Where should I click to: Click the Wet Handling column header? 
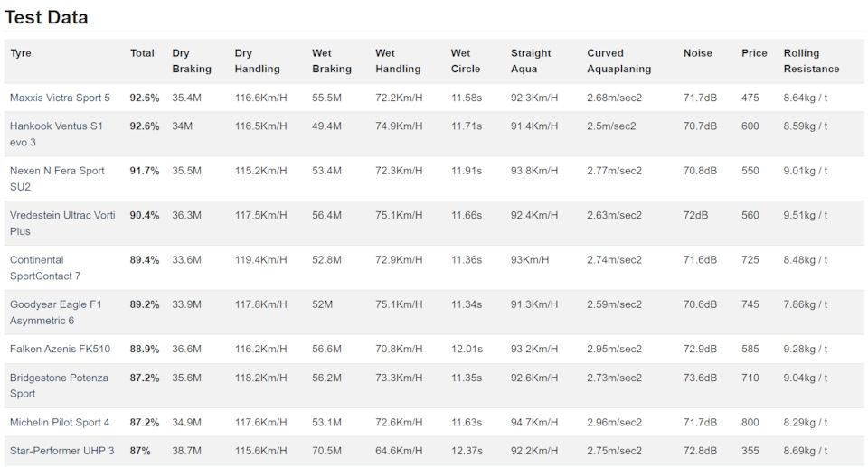tap(399, 61)
